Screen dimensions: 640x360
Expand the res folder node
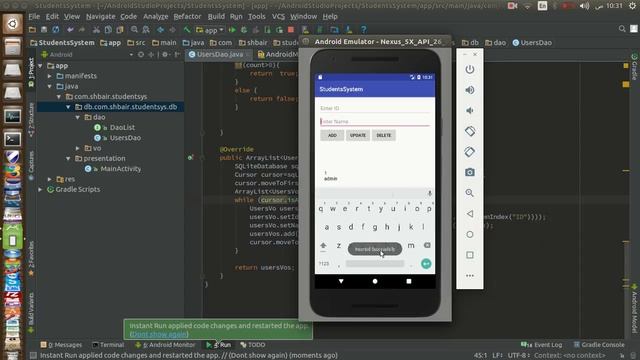50,179
